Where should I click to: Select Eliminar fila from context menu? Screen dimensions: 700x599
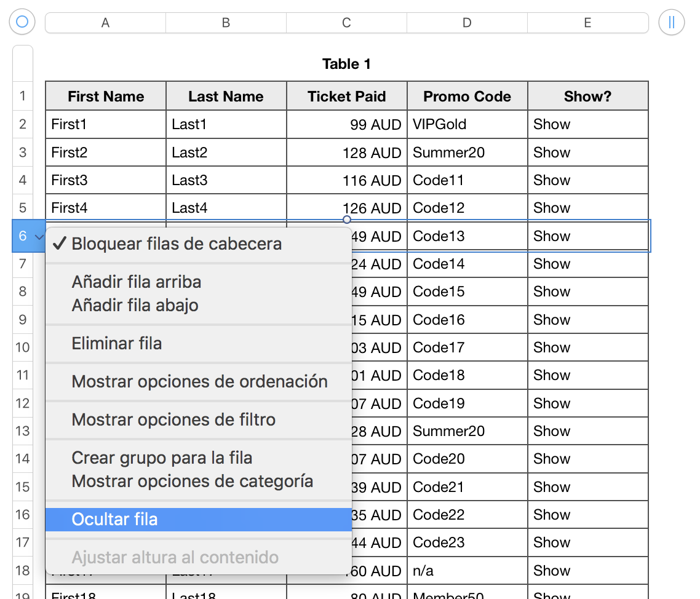click(x=117, y=343)
